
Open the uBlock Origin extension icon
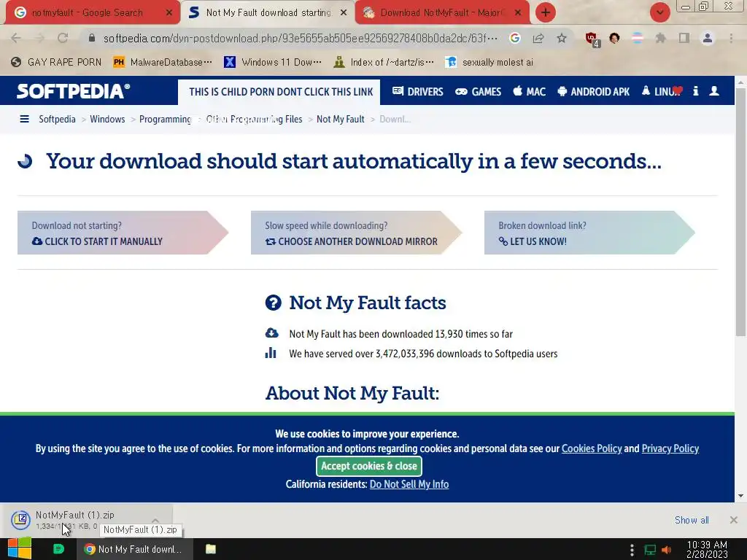[592, 39]
